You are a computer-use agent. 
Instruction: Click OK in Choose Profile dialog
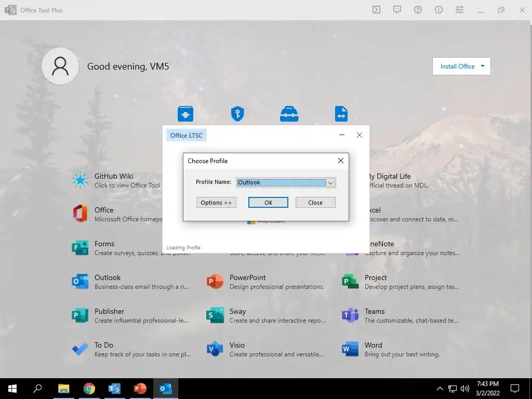[268, 203]
